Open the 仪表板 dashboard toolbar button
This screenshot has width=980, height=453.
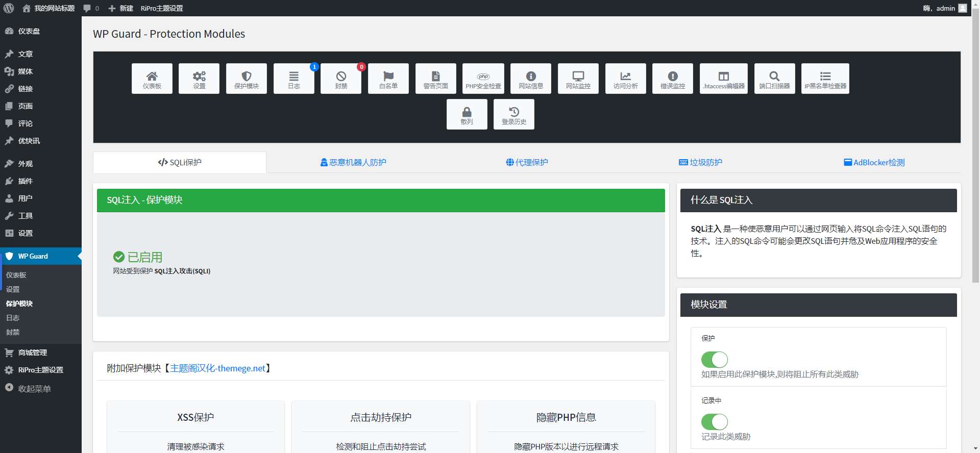tap(152, 79)
